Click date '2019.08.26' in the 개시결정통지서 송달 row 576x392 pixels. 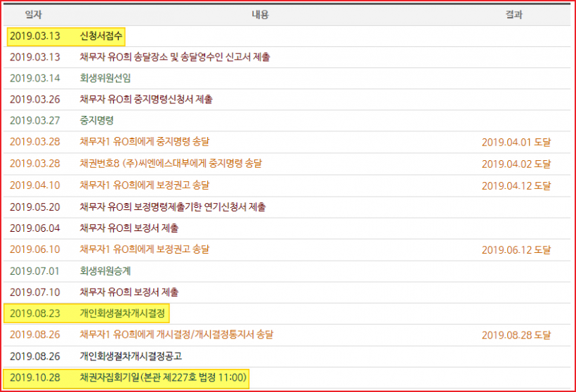pos(35,334)
